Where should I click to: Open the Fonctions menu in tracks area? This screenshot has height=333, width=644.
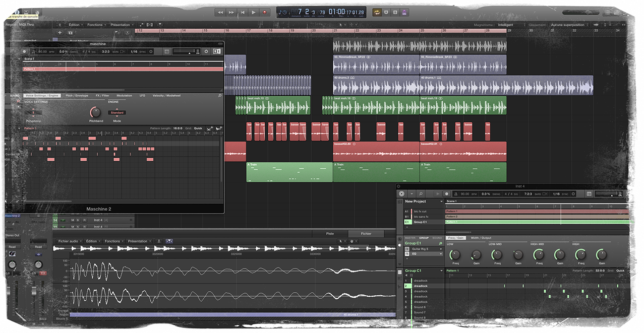(x=96, y=25)
